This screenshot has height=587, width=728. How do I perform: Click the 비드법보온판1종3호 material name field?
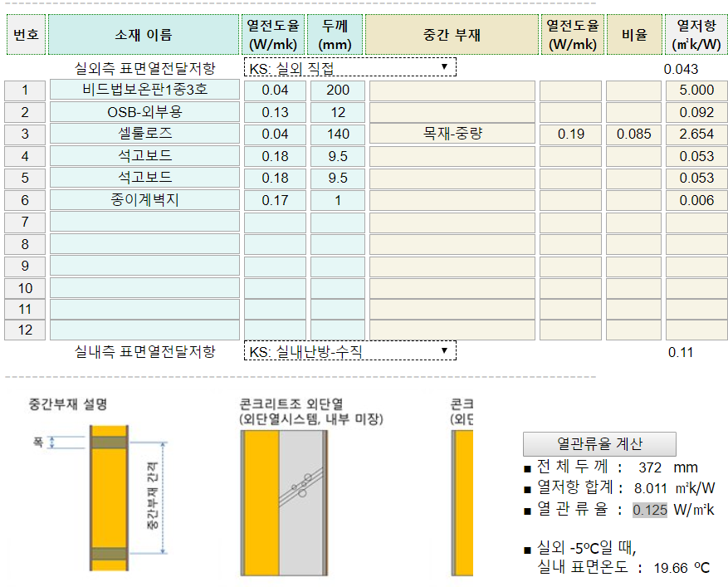coord(144,90)
